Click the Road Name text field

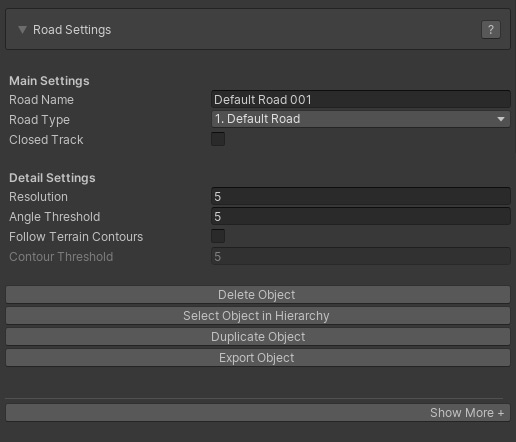[x=360, y=99]
